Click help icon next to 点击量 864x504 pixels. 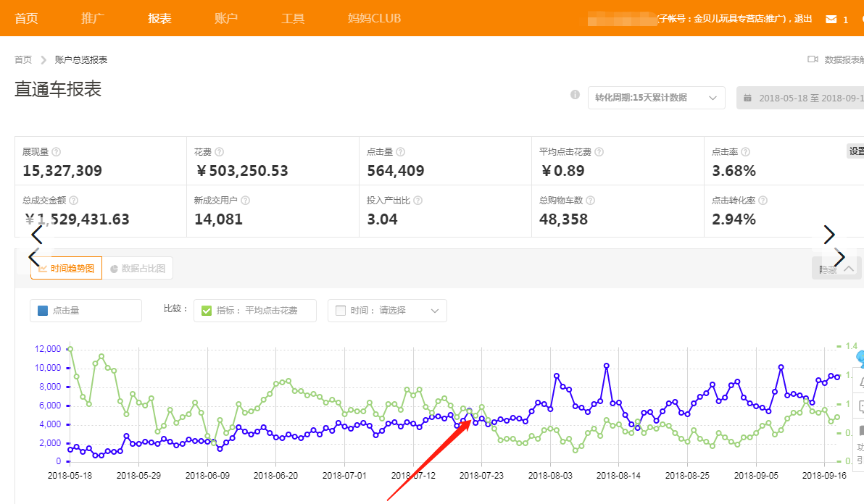click(x=401, y=152)
